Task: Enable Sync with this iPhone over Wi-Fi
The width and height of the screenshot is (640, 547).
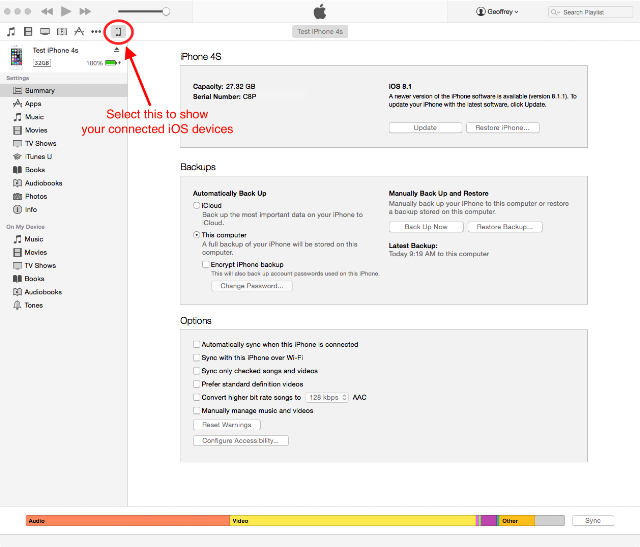Action: [197, 358]
